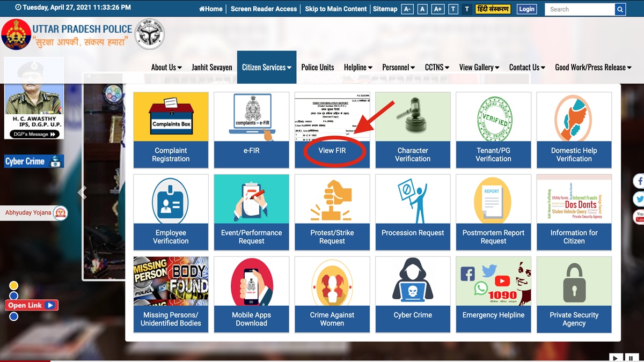
Task: Reset font size with the A button
Action: point(422,9)
